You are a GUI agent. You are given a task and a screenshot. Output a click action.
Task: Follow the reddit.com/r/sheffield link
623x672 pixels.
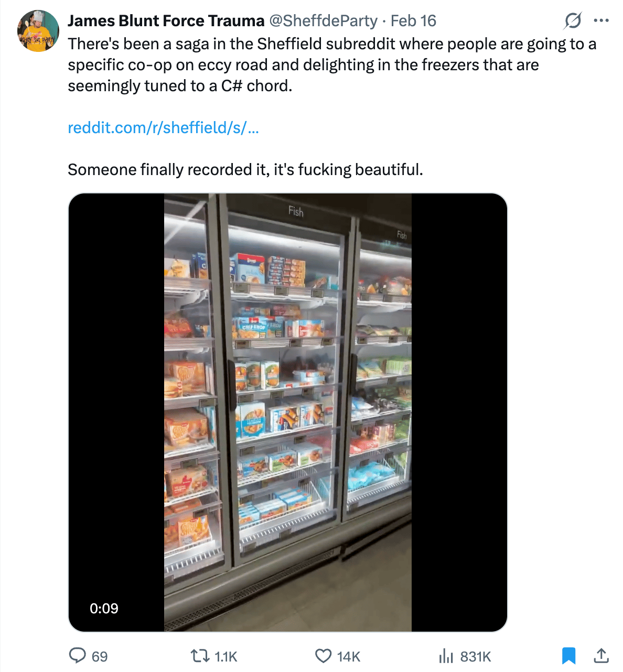(163, 127)
